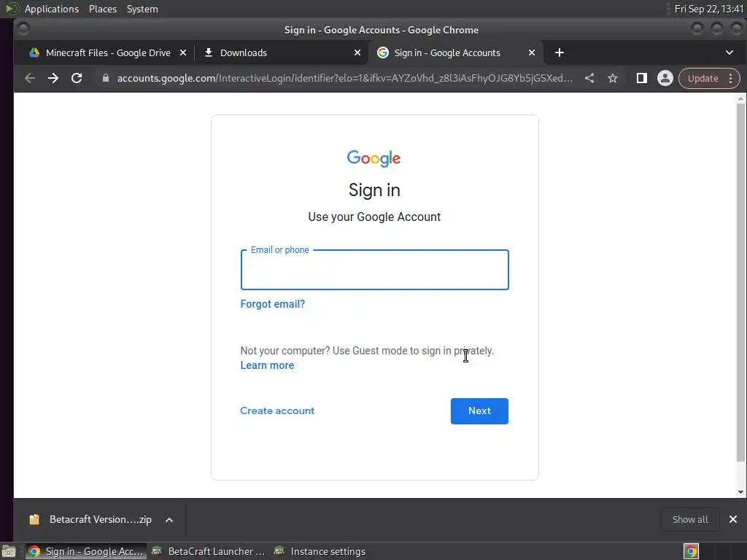Focus the Email or phone field
The width and height of the screenshot is (747, 560).
[374, 270]
